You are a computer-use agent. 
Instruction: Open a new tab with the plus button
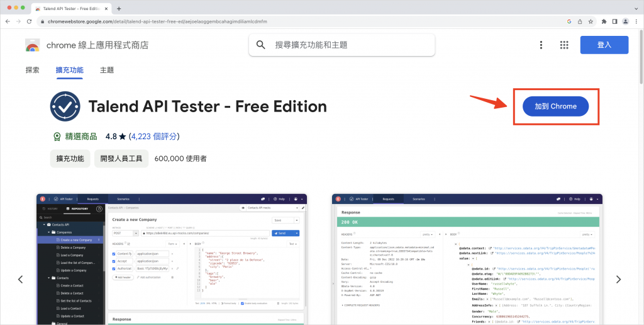119,9
